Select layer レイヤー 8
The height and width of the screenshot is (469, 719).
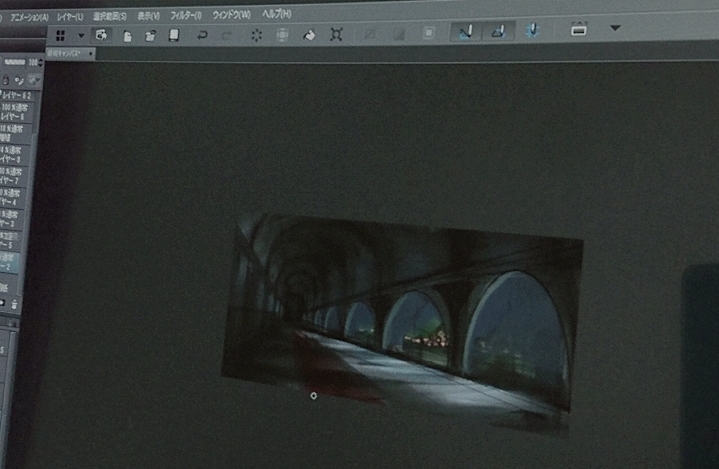tap(15, 155)
